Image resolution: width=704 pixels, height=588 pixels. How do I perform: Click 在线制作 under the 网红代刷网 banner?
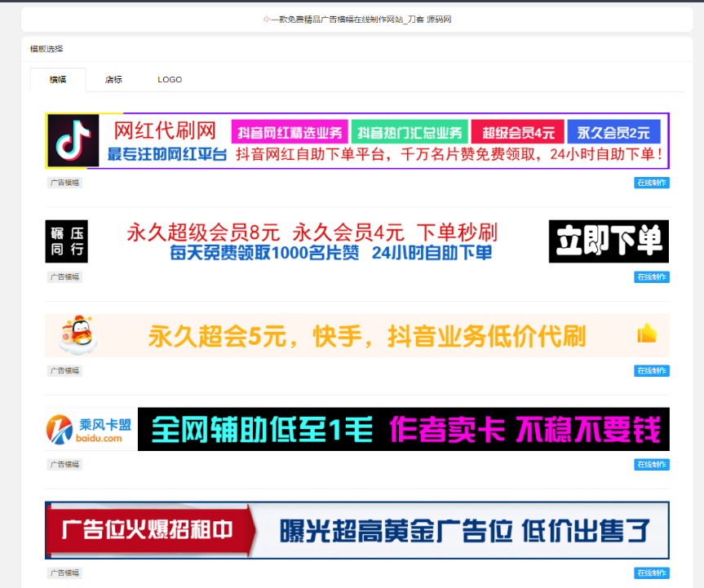pos(652,183)
